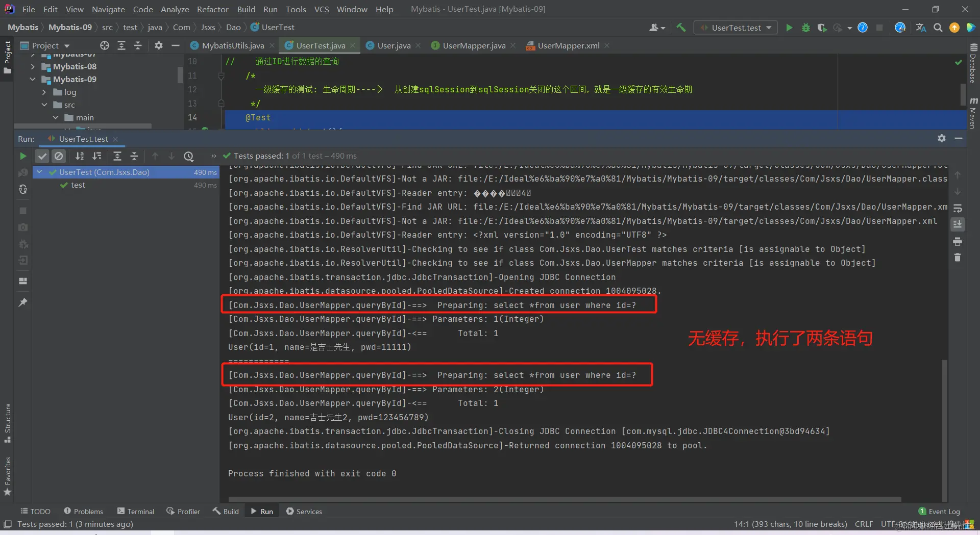Click the console vertical scrollbar
Screen dimensions: 980x535
click(x=945, y=431)
